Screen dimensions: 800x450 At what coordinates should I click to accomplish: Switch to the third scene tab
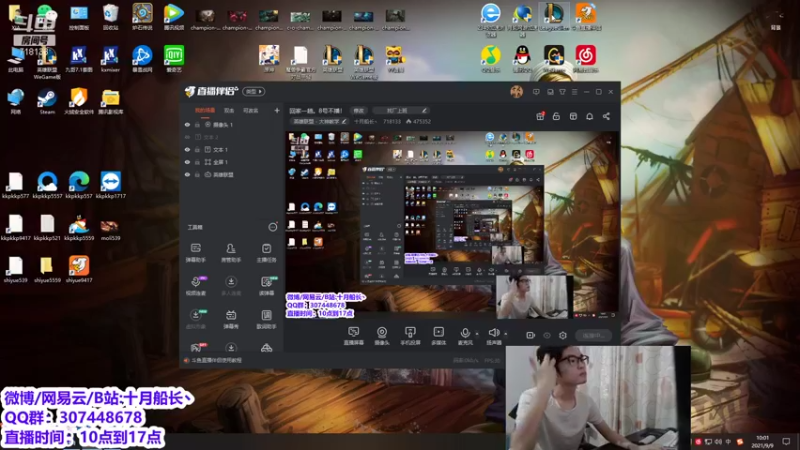[251, 110]
